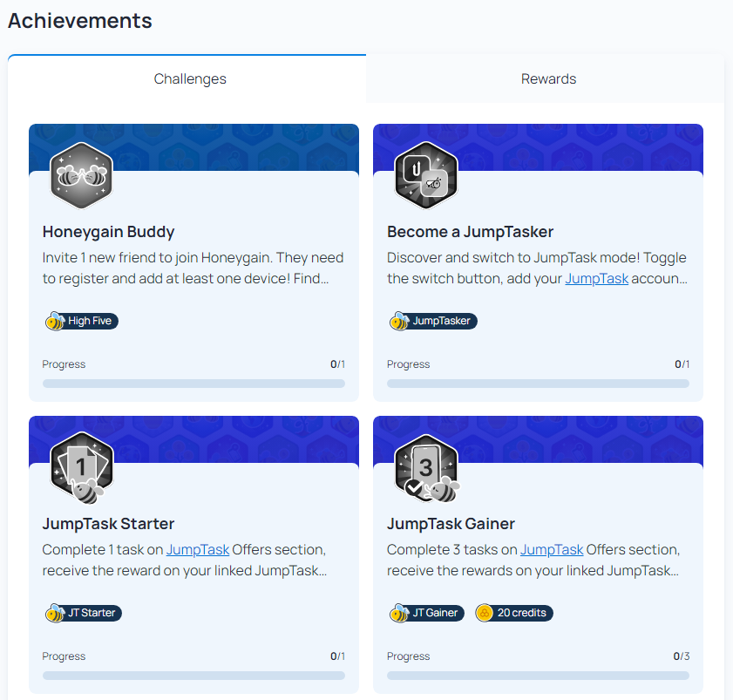The image size is (733, 700).
Task: Click the JumpTasker reward chip
Action: pyautogui.click(x=433, y=321)
